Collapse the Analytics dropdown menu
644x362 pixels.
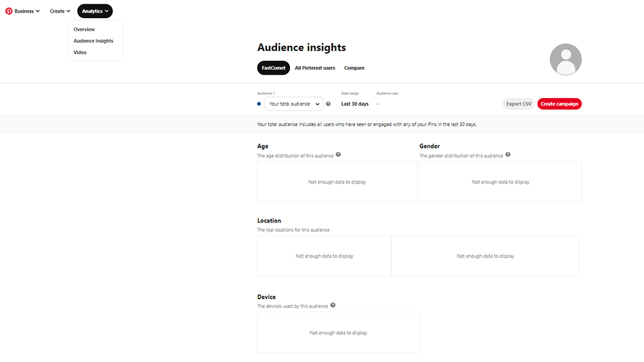click(x=94, y=11)
